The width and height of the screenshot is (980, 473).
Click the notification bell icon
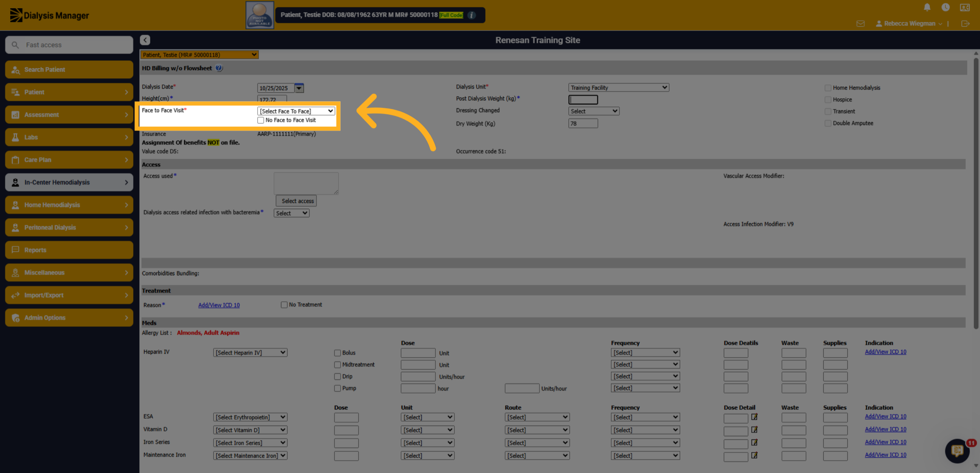(x=927, y=7)
